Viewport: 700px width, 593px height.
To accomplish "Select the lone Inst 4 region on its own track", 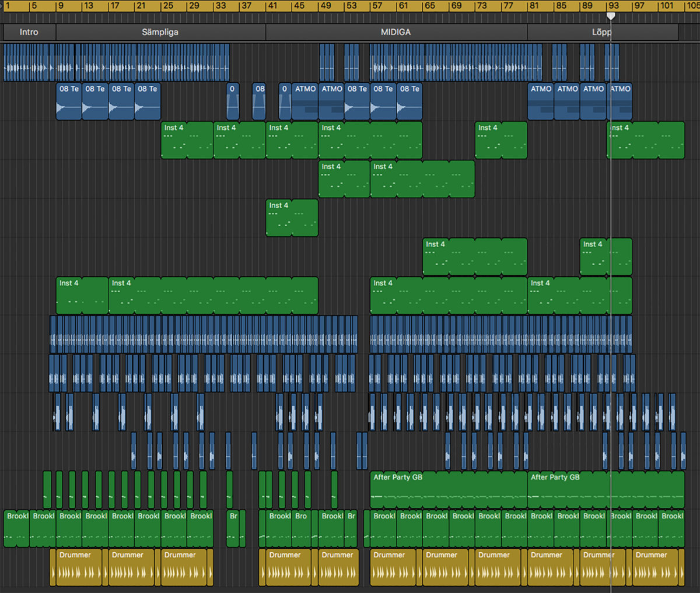I will 292,218.
